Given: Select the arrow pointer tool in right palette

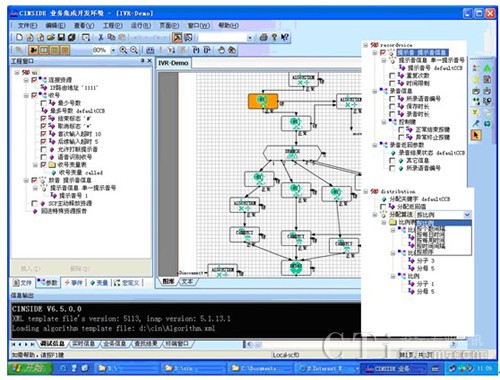Looking at the screenshot, I should (x=476, y=135).
